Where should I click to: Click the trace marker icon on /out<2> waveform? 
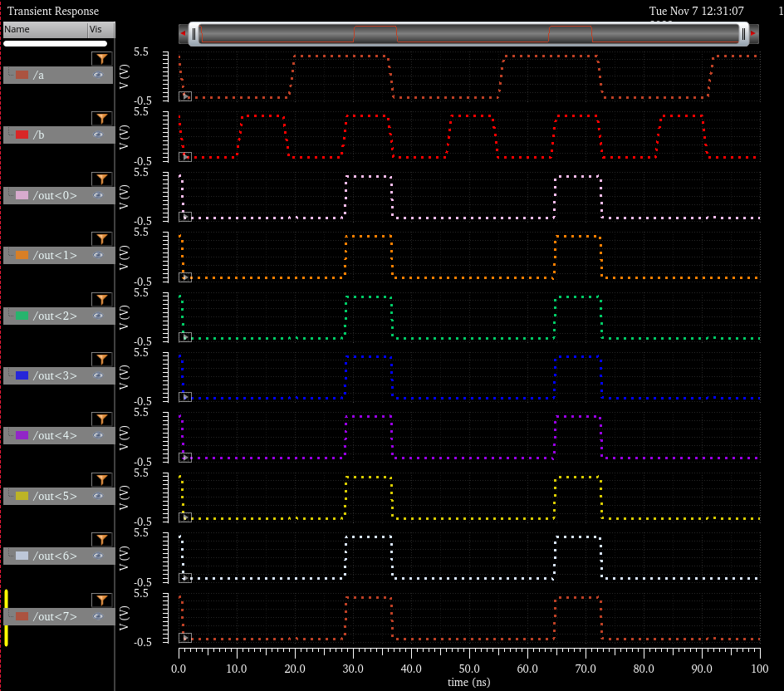pos(186,337)
